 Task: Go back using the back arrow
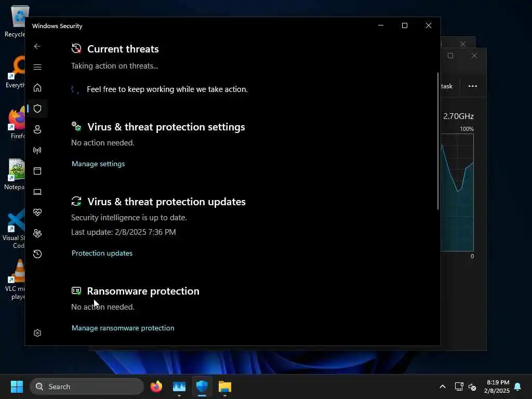[x=37, y=46]
